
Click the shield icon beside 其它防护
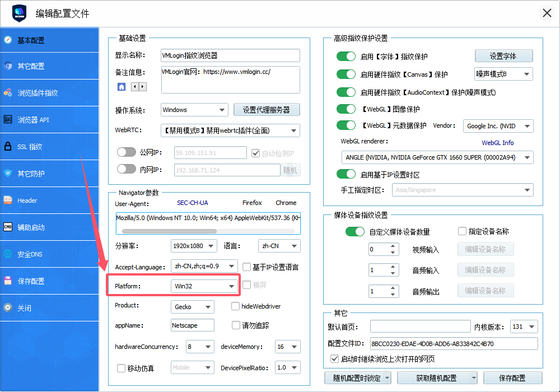coord(8,174)
